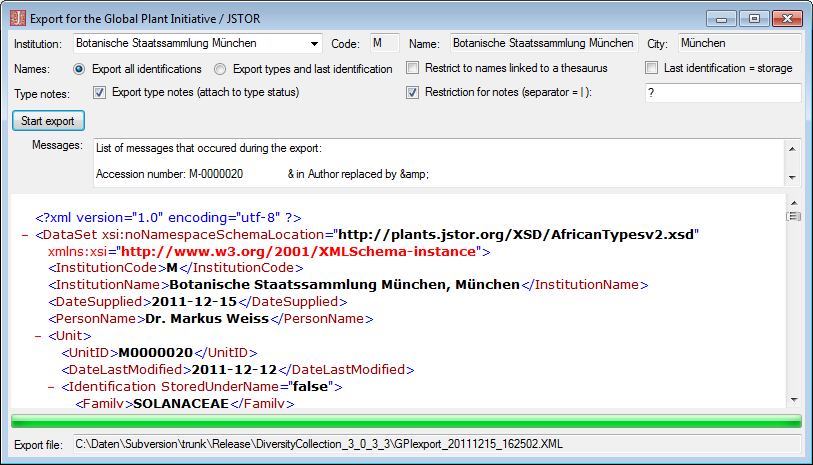Click the InstitutionName value in XML

pos(344,285)
